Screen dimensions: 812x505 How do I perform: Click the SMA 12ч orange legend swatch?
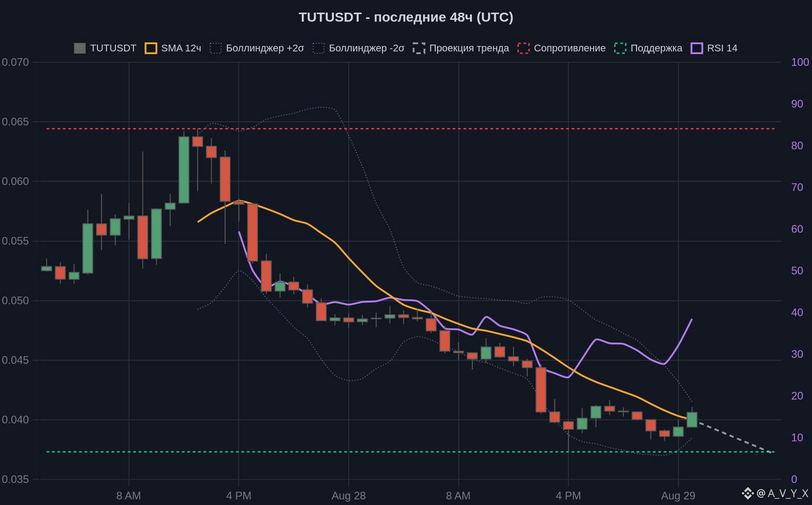151,48
